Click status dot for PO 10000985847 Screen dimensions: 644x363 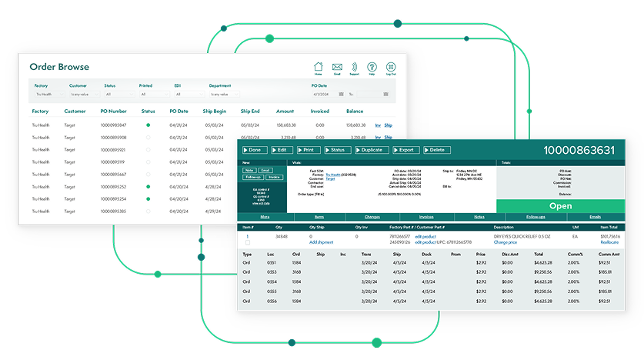click(148, 125)
